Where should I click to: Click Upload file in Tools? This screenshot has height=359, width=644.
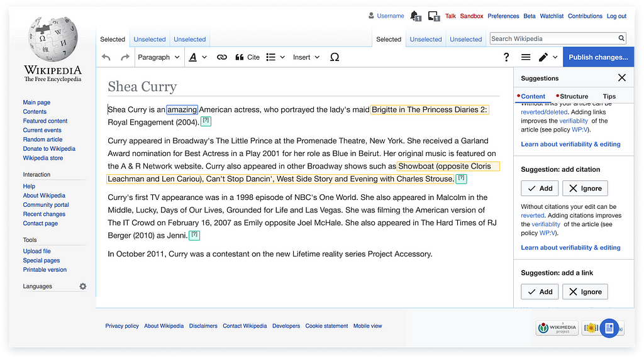click(37, 251)
